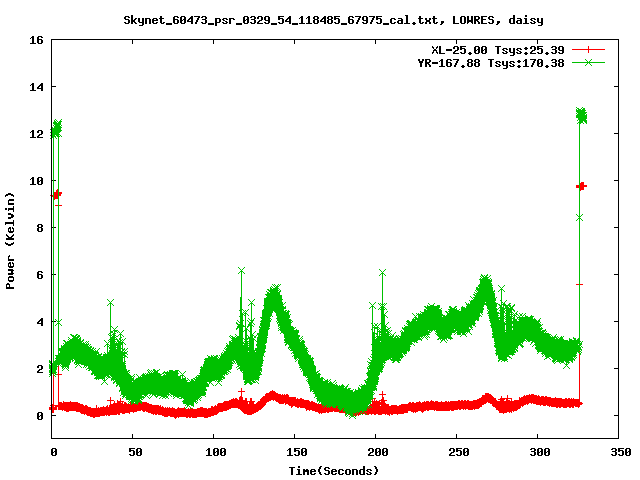This screenshot has width=640, height=480.
Task: Click the x-axis tick label 350
Action: point(621,452)
